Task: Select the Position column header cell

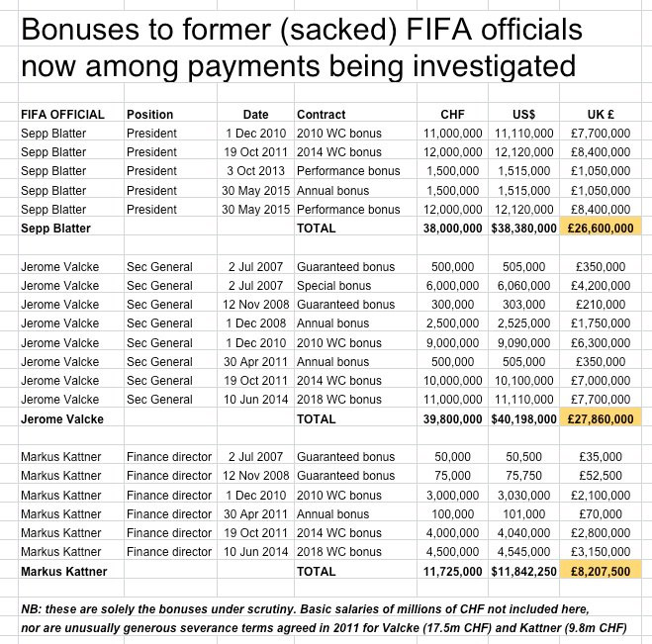Action: click(x=150, y=114)
